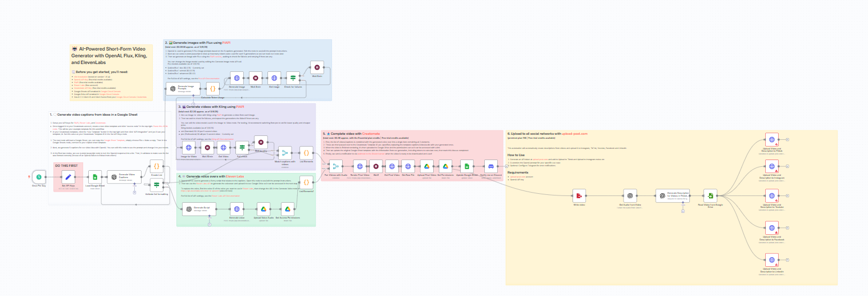
Task: Select the Validate list formatting node
Action: point(157,186)
